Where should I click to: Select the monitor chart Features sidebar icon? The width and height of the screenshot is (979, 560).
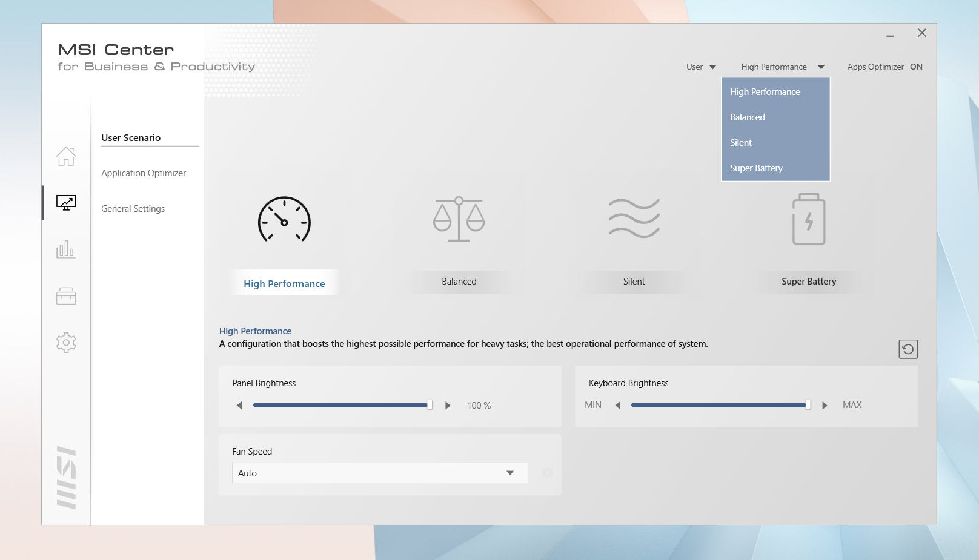66,203
